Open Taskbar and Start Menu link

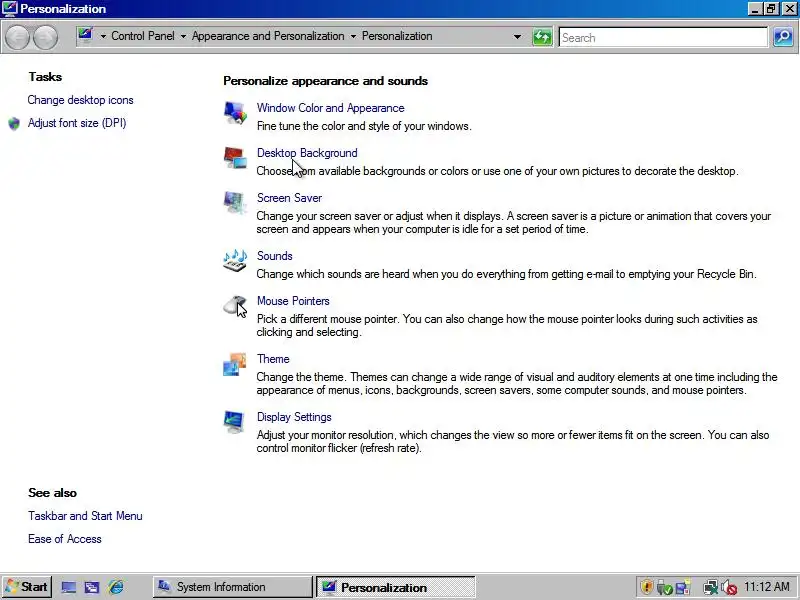click(85, 516)
